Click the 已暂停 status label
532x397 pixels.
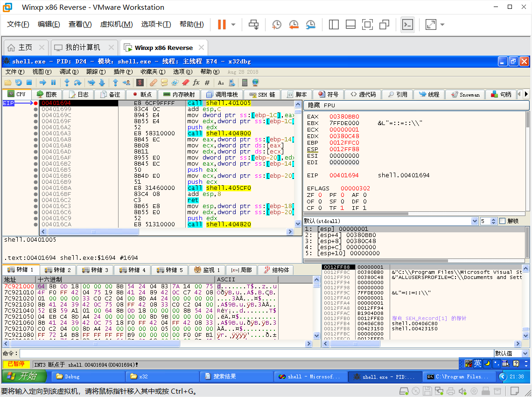pos(16,364)
